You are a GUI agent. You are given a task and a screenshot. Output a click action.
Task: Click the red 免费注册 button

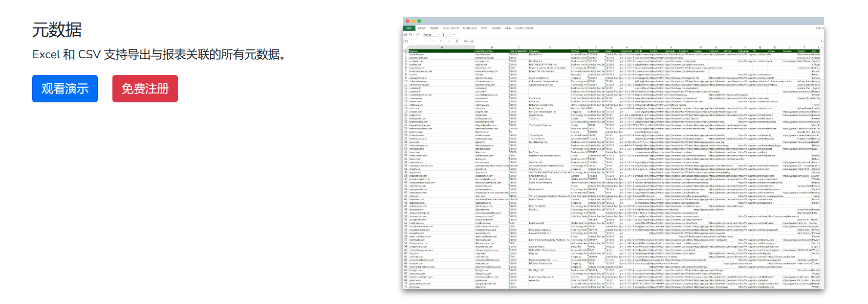pos(145,89)
